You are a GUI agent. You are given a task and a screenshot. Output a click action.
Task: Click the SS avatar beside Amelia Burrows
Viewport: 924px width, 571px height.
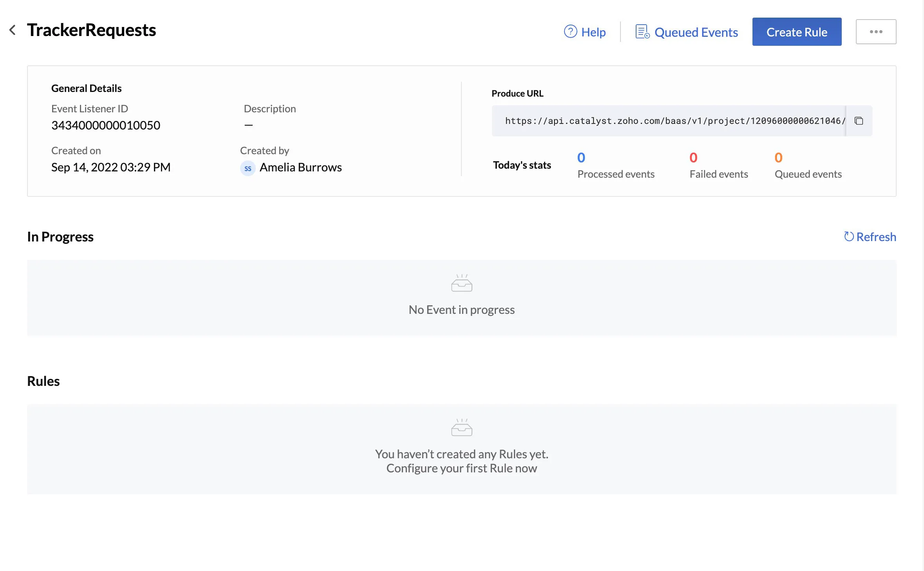[x=248, y=168]
